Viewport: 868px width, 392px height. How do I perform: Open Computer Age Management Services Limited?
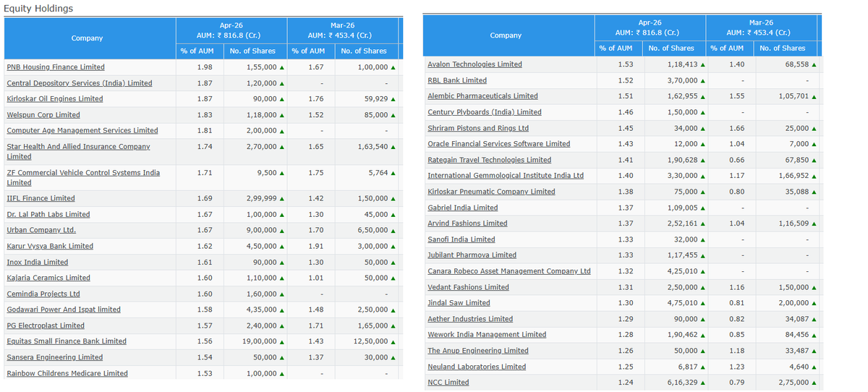(82, 131)
